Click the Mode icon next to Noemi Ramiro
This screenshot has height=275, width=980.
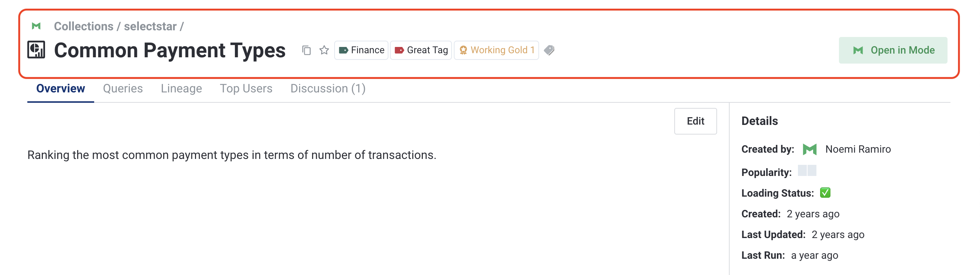pos(809,149)
